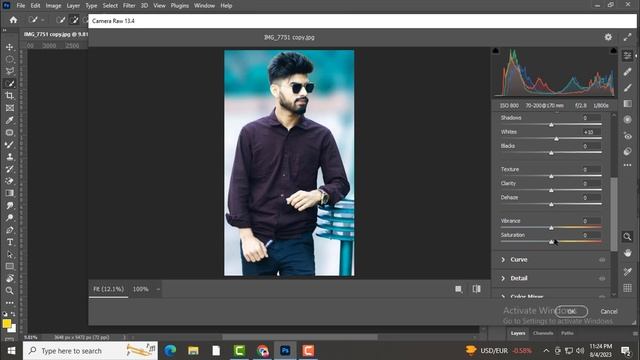Toggle Detail panel visibility eye

602,279
